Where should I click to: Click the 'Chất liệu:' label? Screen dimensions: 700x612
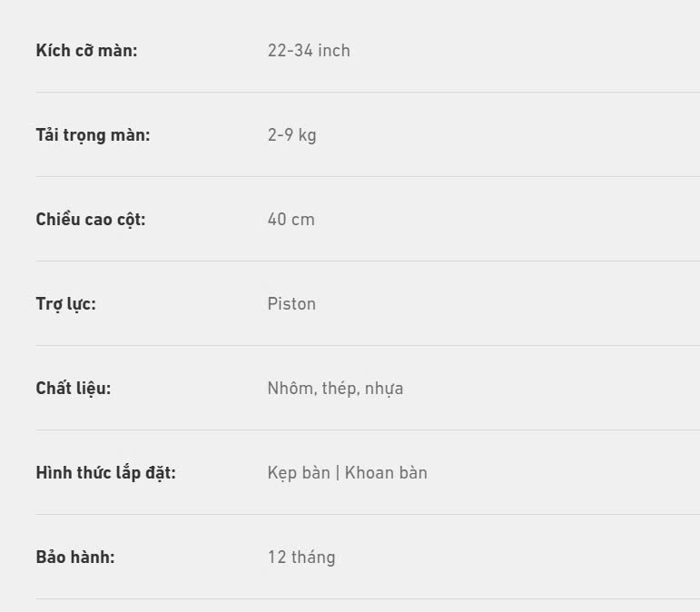click(x=74, y=389)
